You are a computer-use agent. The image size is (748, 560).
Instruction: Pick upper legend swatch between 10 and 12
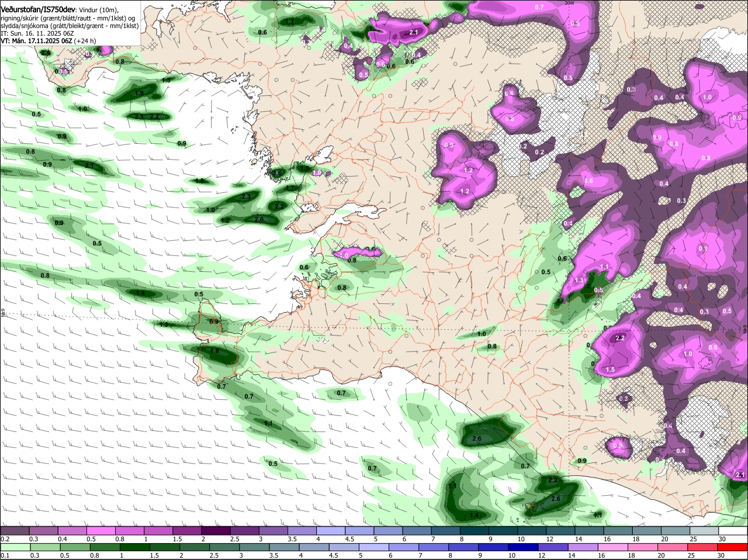532,530
